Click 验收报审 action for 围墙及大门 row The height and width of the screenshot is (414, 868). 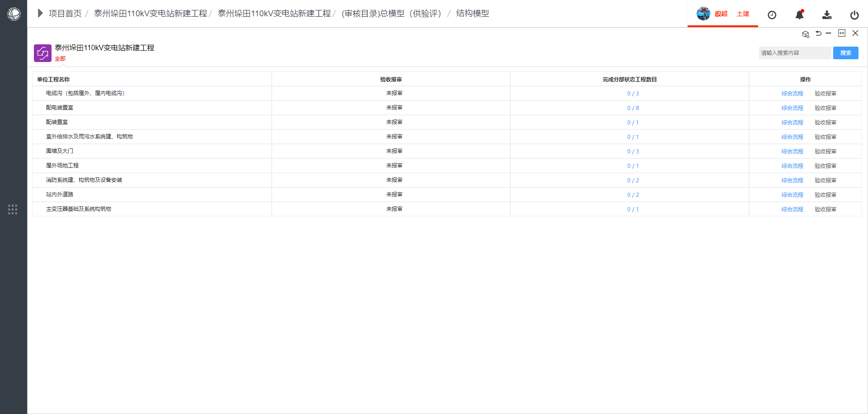[825, 152]
